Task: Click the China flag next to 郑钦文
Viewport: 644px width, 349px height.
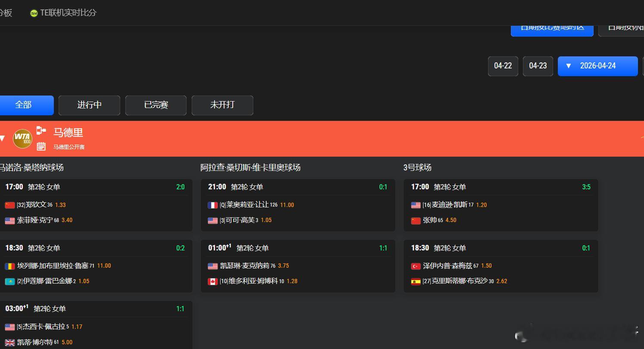Action: point(10,205)
